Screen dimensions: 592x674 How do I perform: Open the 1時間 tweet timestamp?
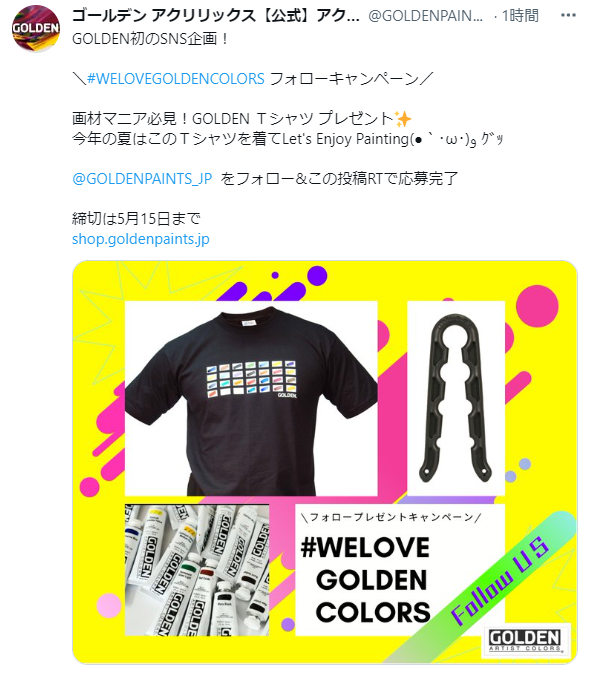coord(520,16)
